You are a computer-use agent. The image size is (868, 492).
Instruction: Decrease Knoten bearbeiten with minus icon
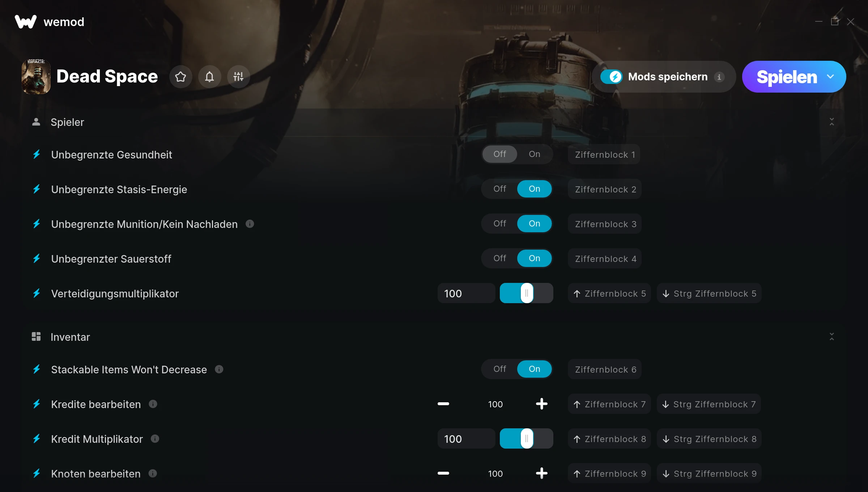443,473
